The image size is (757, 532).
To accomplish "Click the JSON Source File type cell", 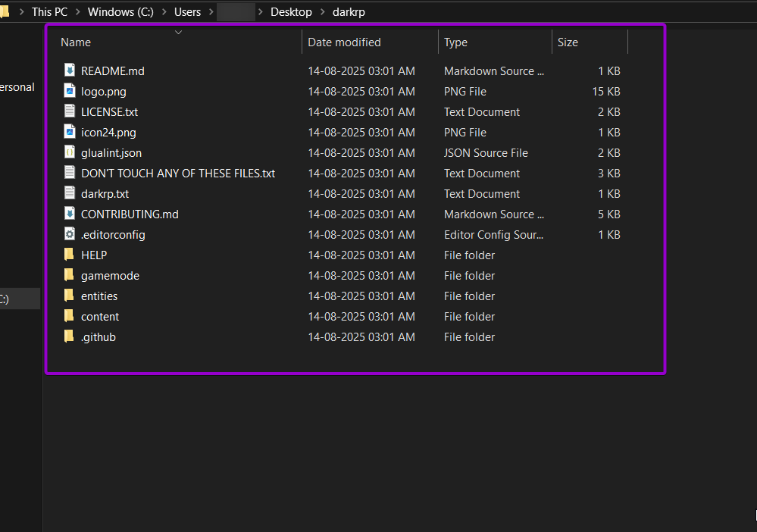I will point(486,153).
